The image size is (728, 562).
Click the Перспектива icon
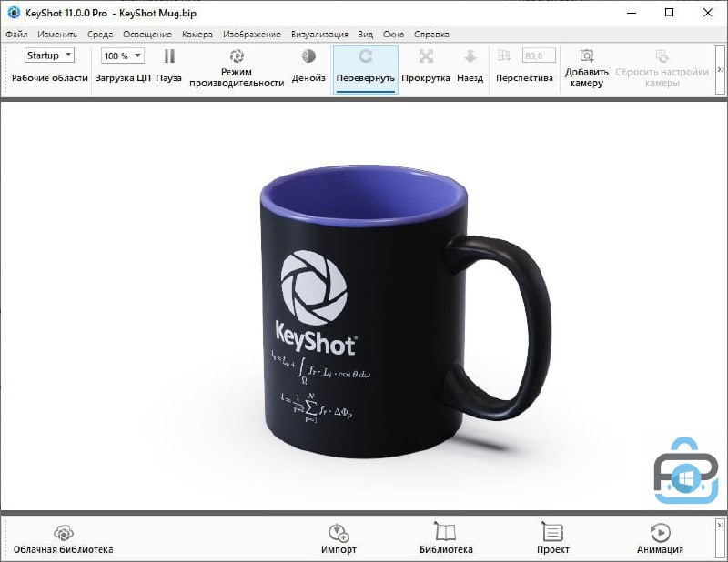(504, 55)
